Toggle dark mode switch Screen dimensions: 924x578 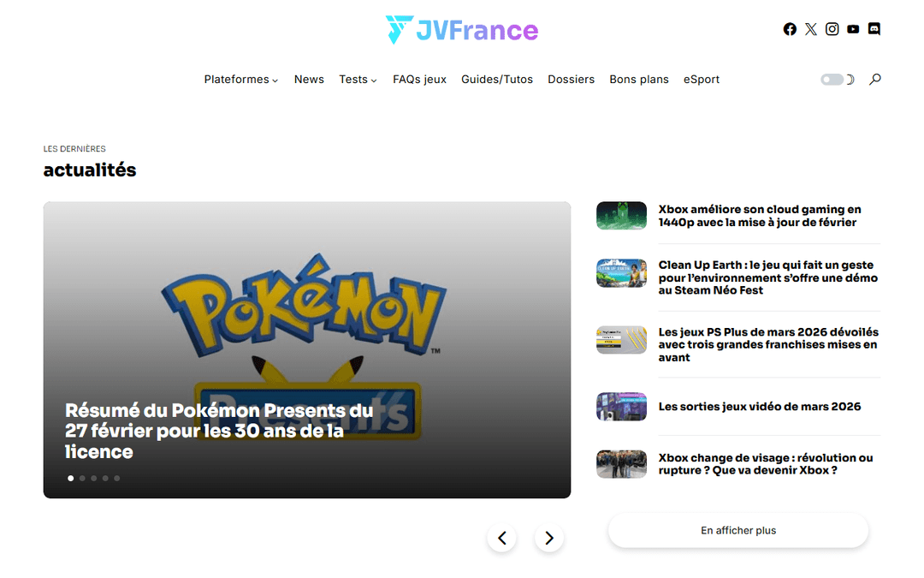(x=832, y=79)
